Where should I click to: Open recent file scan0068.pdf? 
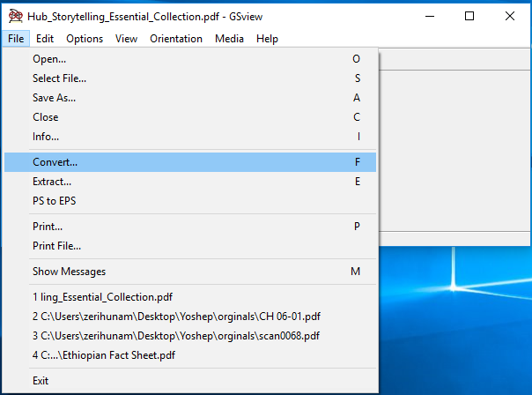click(190, 336)
